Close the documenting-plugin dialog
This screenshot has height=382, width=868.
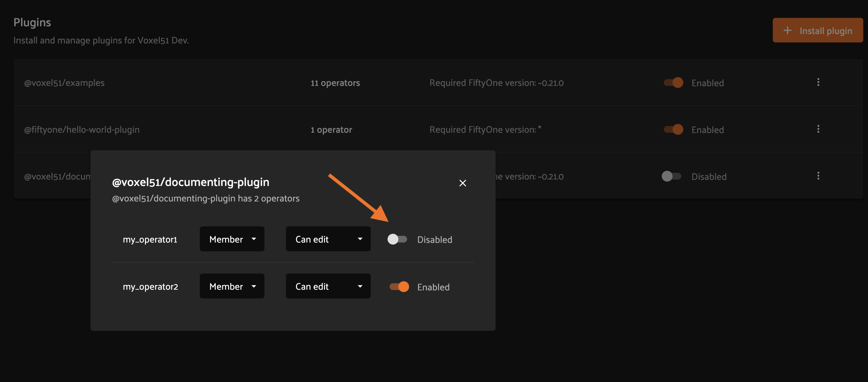pyautogui.click(x=463, y=183)
